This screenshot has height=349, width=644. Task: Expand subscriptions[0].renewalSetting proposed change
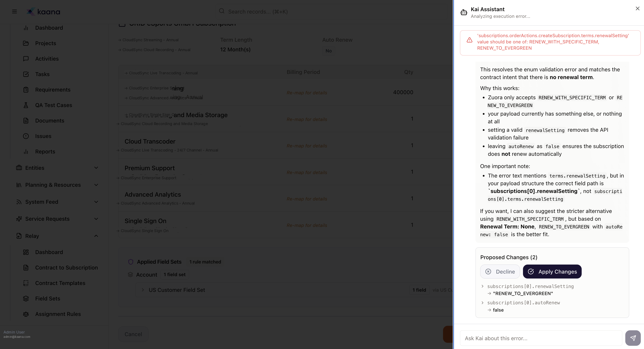(483, 286)
